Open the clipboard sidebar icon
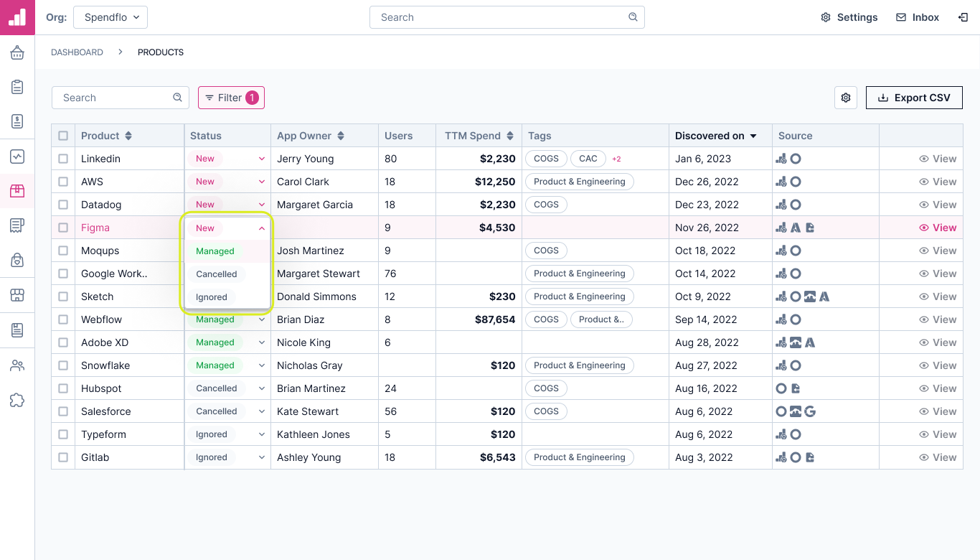Viewport: 980px width, 560px height. [17, 87]
